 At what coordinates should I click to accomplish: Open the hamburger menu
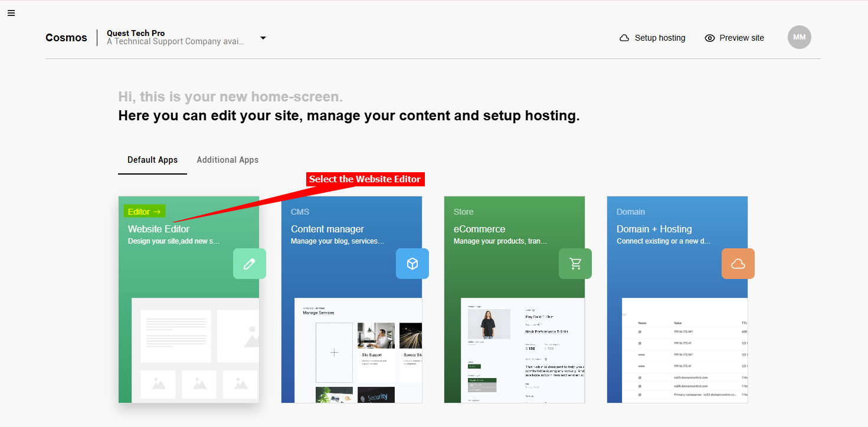tap(11, 13)
